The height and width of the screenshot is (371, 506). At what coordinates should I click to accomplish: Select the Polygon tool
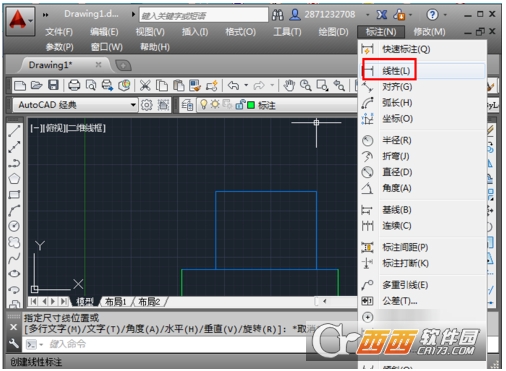click(x=14, y=179)
